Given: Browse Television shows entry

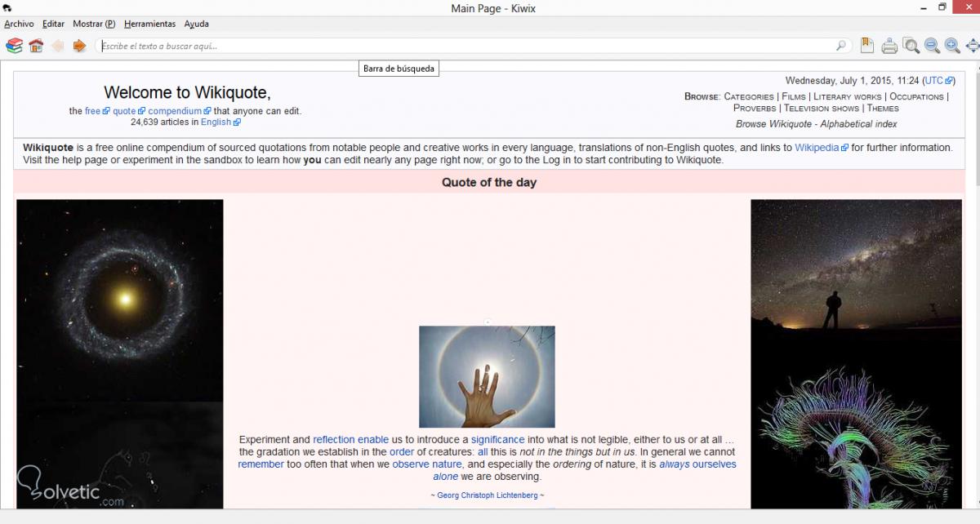Looking at the screenshot, I should 822,108.
